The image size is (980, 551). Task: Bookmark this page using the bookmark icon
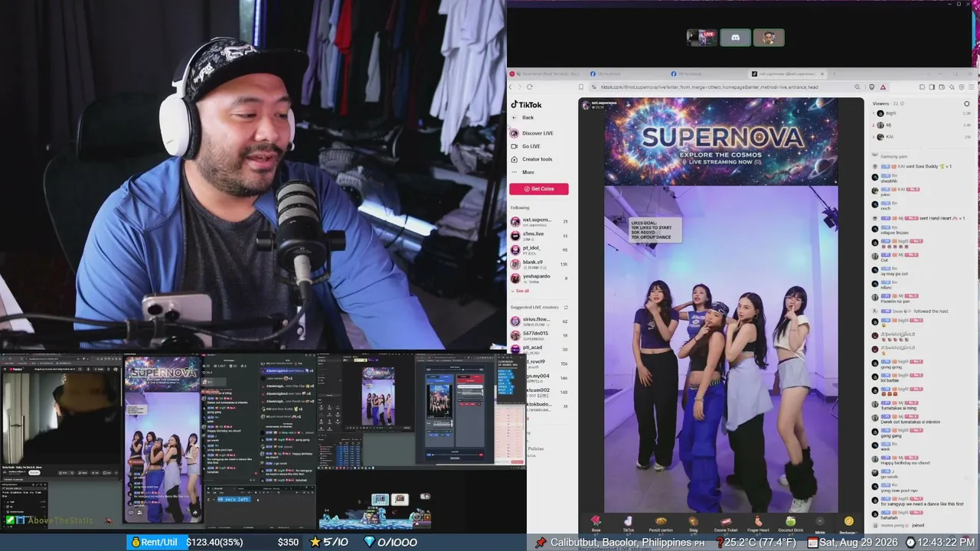580,87
